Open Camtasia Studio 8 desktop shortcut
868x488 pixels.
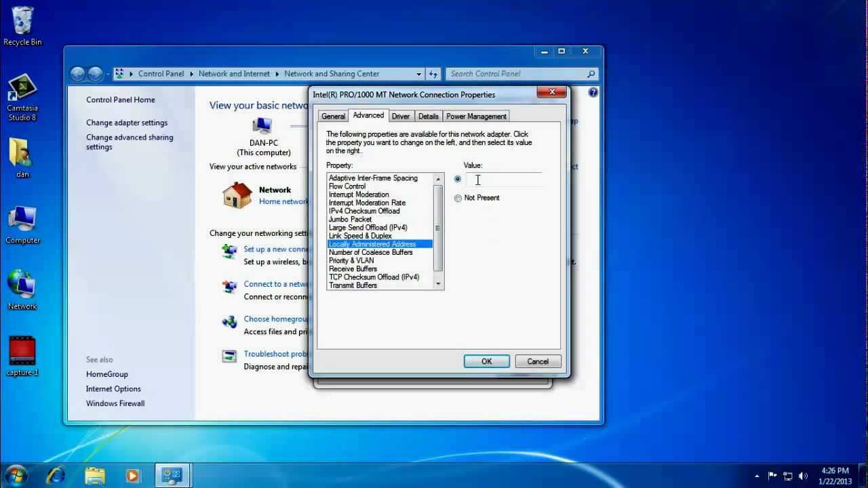(x=22, y=98)
